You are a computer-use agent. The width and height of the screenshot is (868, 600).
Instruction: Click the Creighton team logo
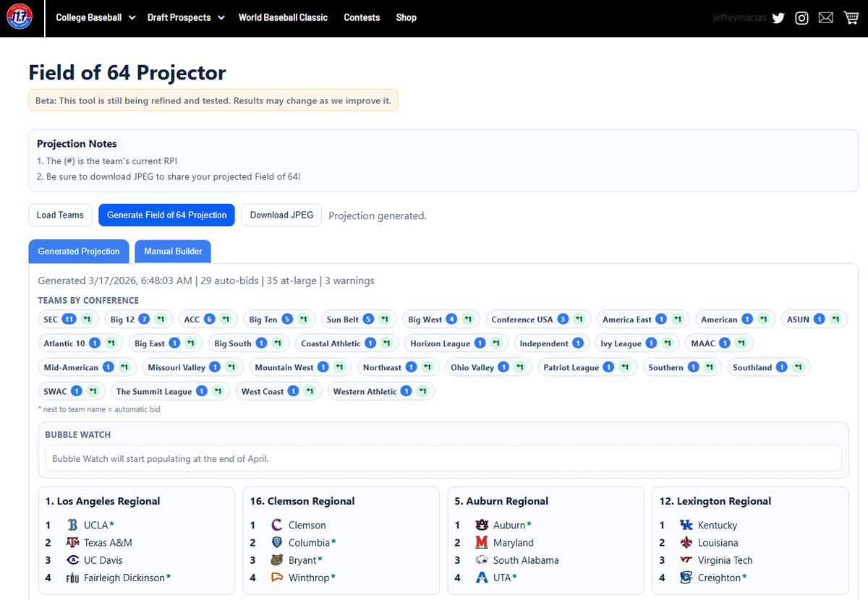click(686, 578)
